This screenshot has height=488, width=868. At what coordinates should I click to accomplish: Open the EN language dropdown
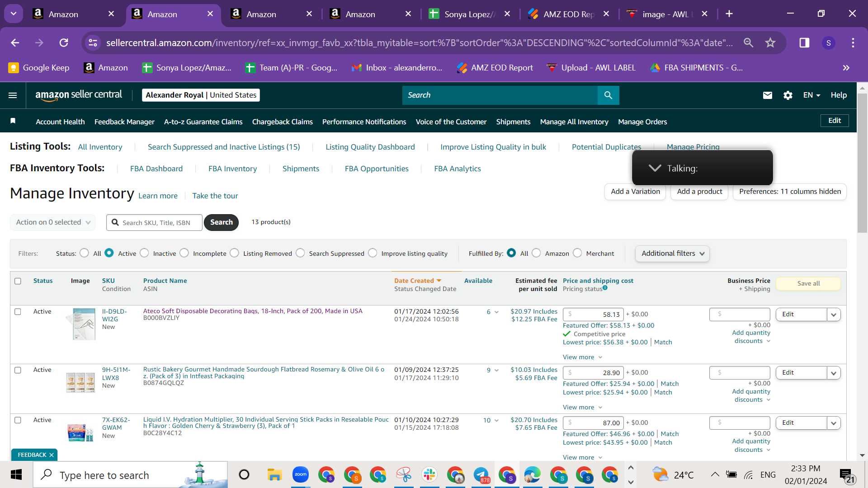pyautogui.click(x=811, y=95)
